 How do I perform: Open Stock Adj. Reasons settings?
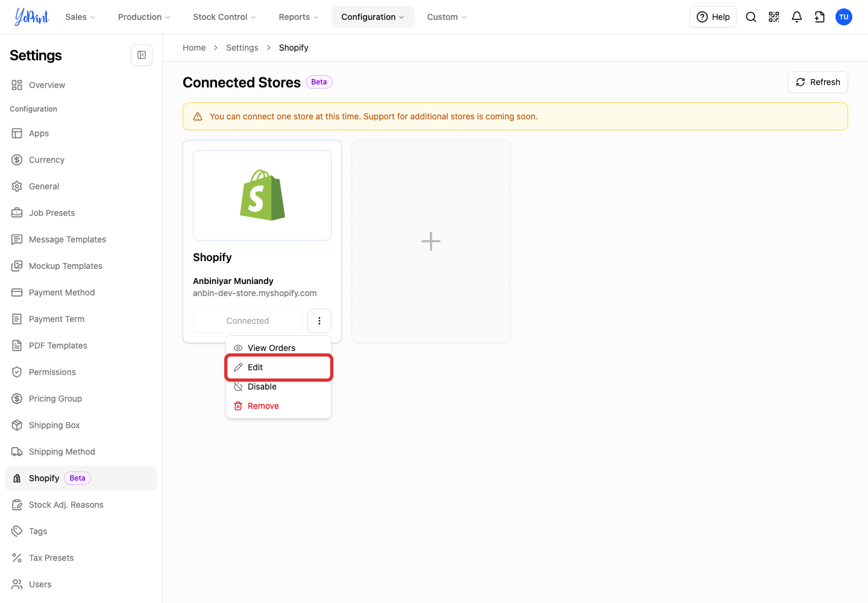[x=81, y=505]
